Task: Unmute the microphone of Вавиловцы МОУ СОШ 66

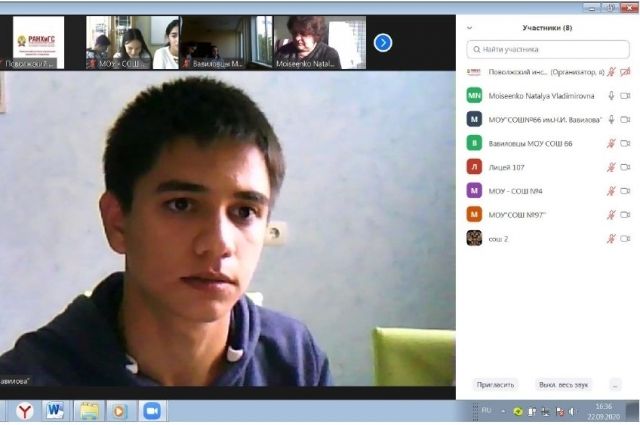Action: [611, 143]
